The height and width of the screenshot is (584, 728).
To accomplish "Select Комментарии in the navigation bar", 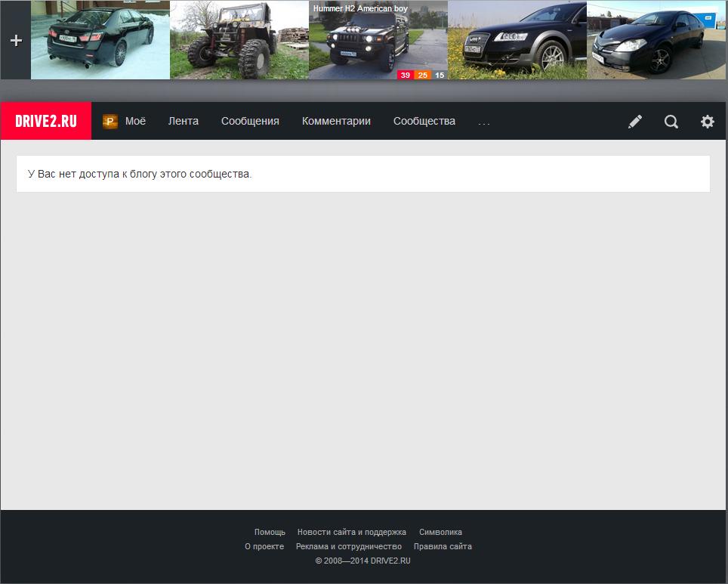I will (x=336, y=121).
